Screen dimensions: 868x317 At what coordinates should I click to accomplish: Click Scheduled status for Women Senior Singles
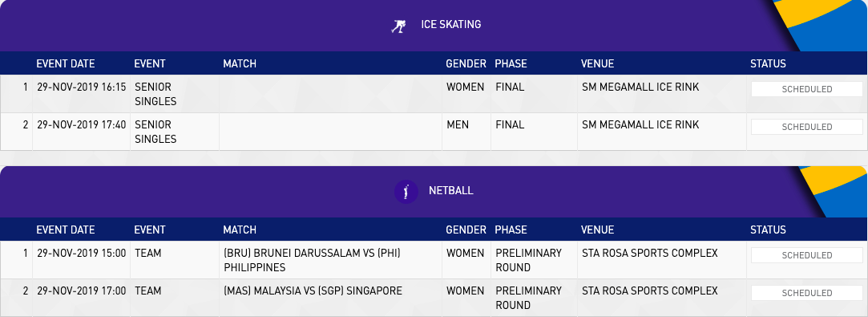(x=806, y=89)
